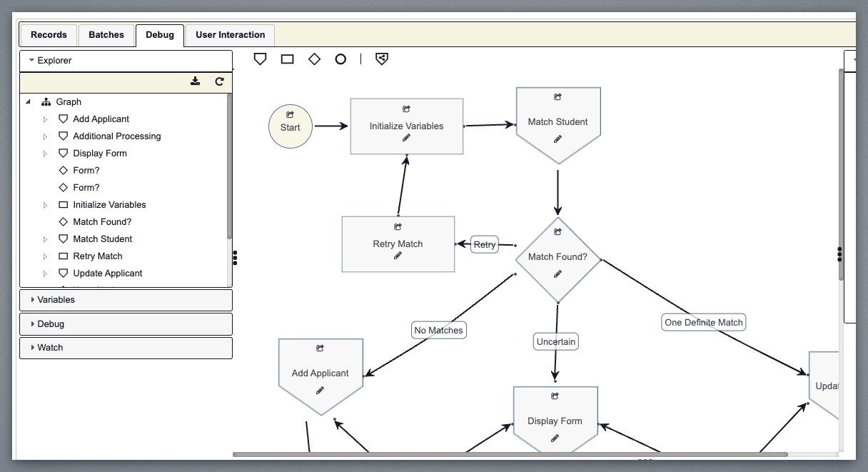Click the open icon above Match Student node
The image size is (868, 472).
[557, 97]
